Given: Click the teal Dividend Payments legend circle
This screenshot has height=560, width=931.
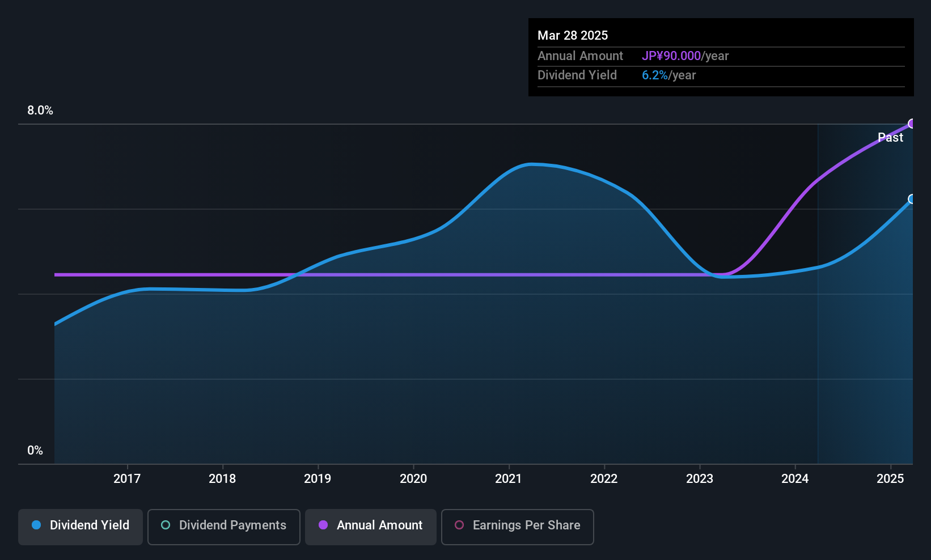Looking at the screenshot, I should pyautogui.click(x=166, y=525).
